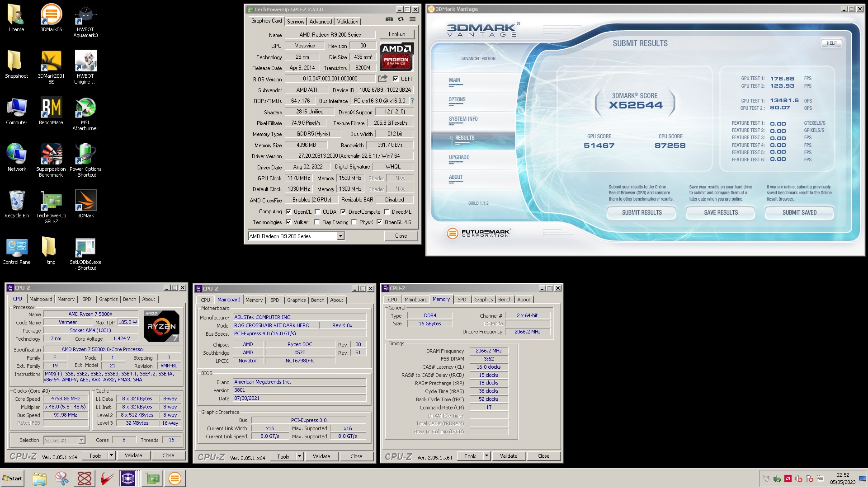Click the bus interface question mark icon
868x488 pixels.
point(412,101)
